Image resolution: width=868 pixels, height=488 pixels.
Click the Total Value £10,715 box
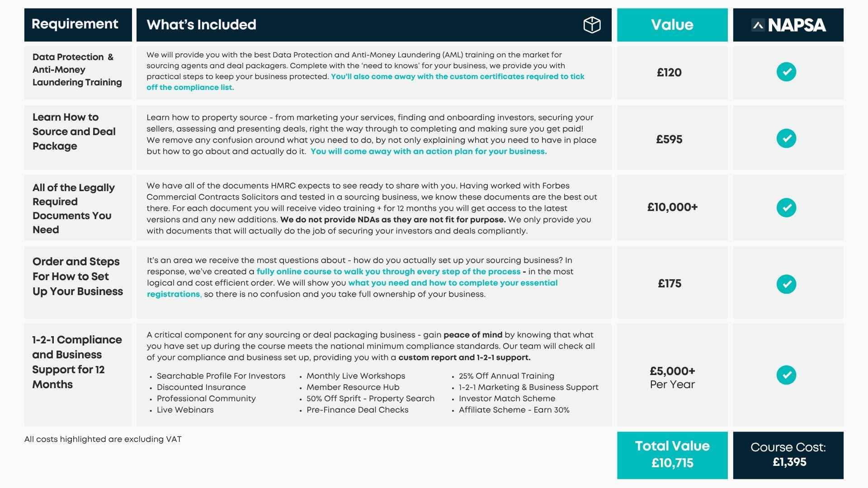672,455
